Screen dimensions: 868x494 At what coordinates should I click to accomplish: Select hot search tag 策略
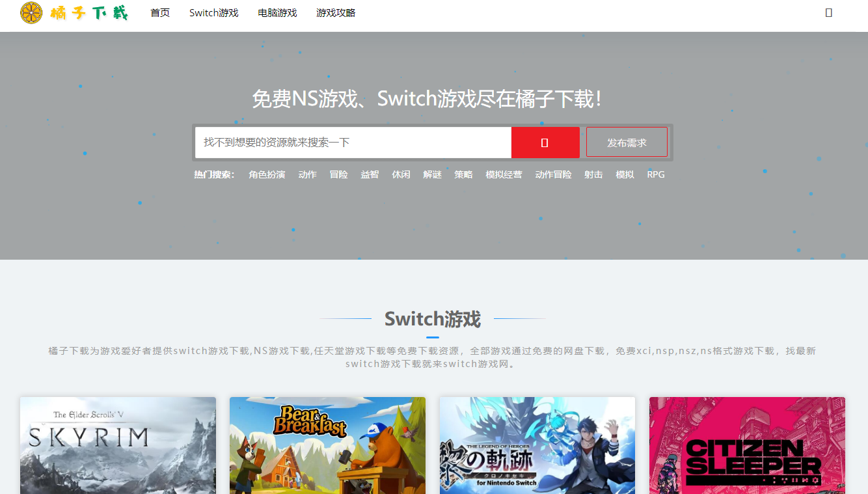pos(464,174)
